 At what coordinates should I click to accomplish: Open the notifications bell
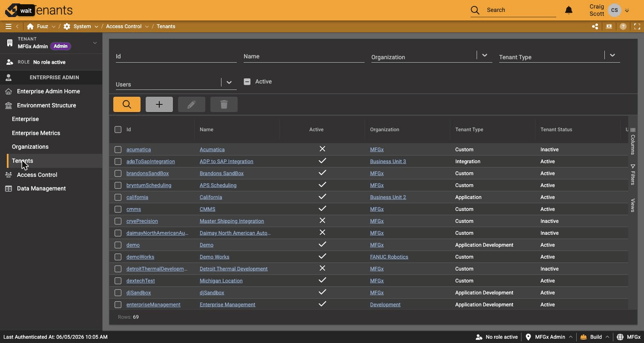(x=569, y=10)
